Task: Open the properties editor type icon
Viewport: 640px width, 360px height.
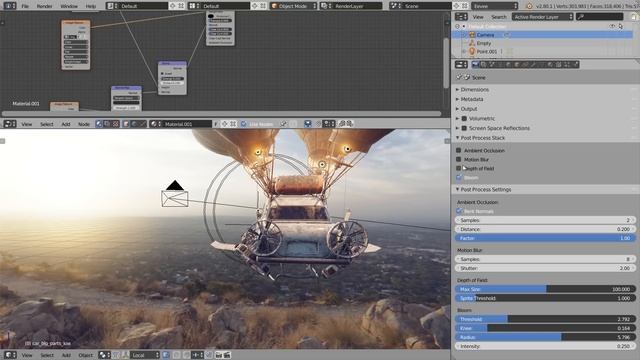Action: coord(461,64)
